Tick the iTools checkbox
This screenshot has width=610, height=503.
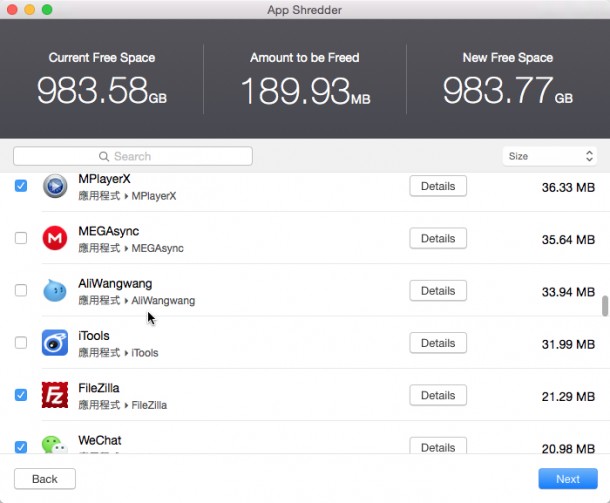(21, 343)
